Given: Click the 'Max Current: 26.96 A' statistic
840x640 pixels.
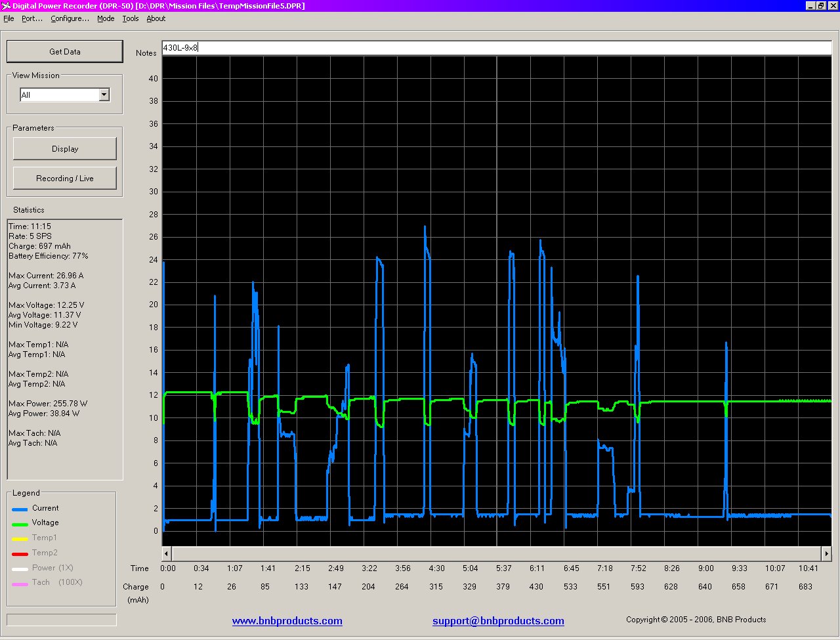Looking at the screenshot, I should click(x=46, y=276).
